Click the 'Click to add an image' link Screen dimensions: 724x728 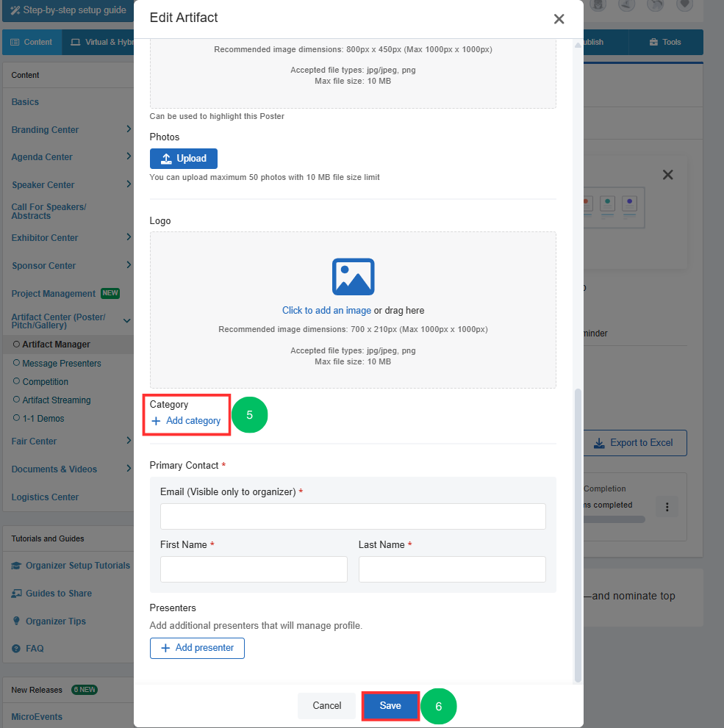pos(326,310)
